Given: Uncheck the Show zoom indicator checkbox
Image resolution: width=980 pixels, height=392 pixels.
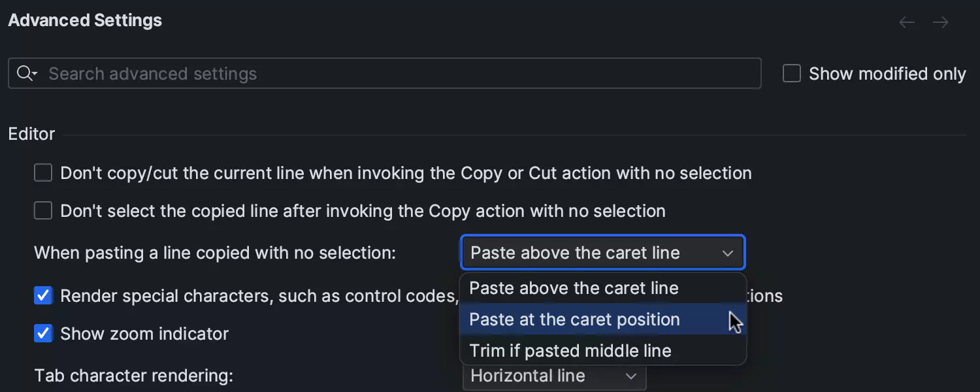Looking at the screenshot, I should click(43, 334).
